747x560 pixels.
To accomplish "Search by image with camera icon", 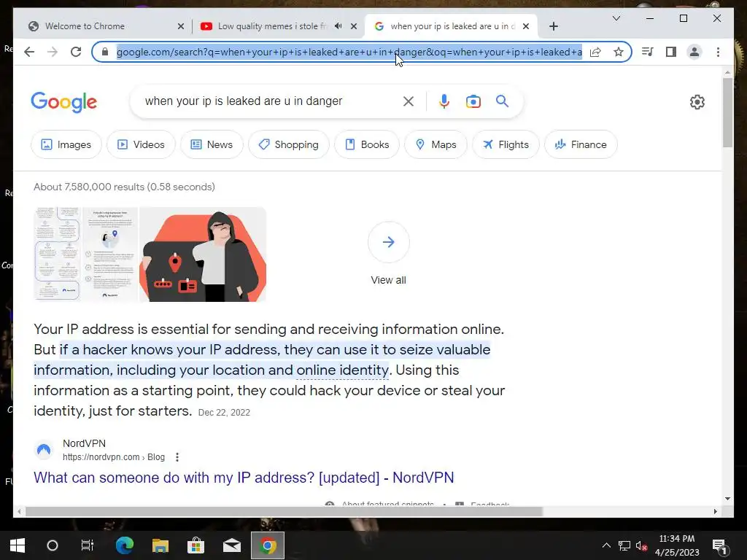I will [473, 101].
